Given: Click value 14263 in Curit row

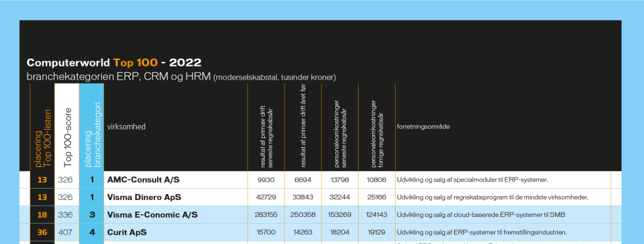Looking at the screenshot, I should click(303, 232).
